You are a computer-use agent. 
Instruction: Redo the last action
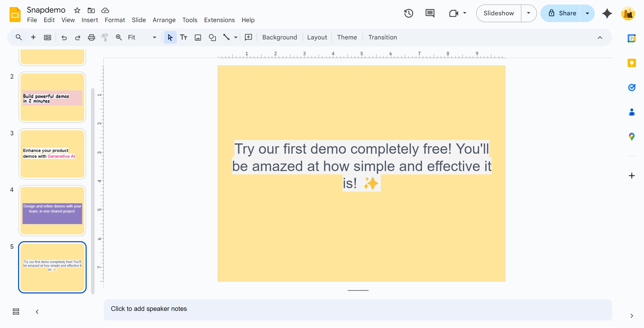click(x=78, y=37)
